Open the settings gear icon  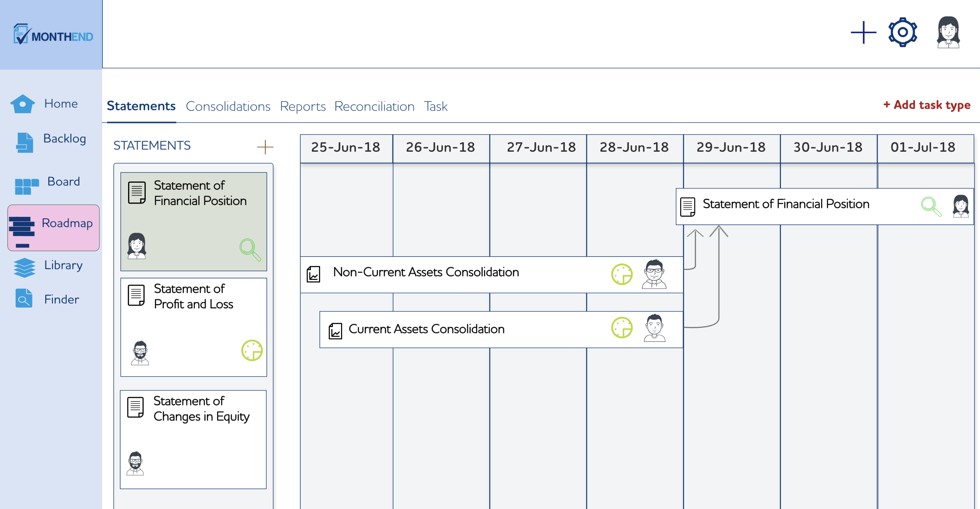[902, 32]
